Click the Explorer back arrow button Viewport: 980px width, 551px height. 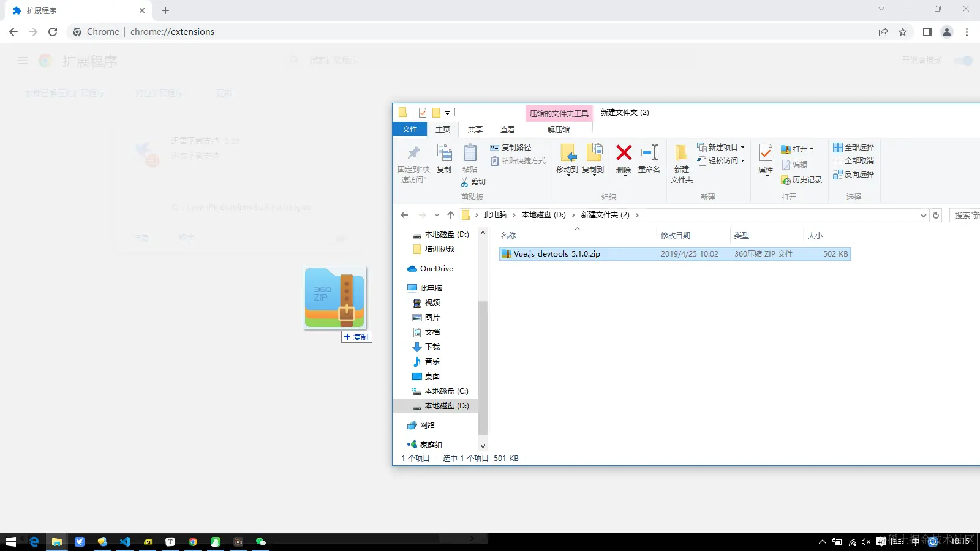(x=404, y=215)
